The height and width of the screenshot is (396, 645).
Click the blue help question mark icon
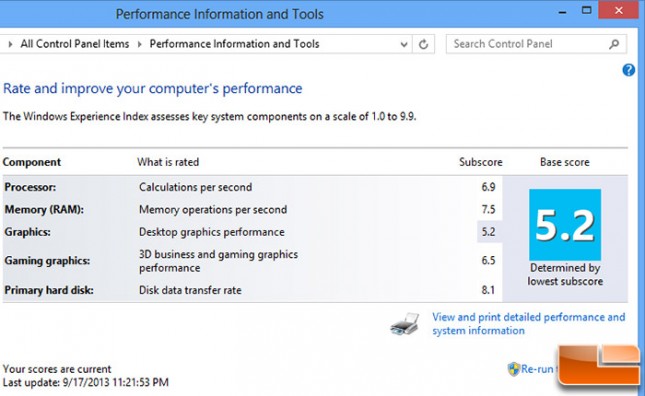click(628, 70)
